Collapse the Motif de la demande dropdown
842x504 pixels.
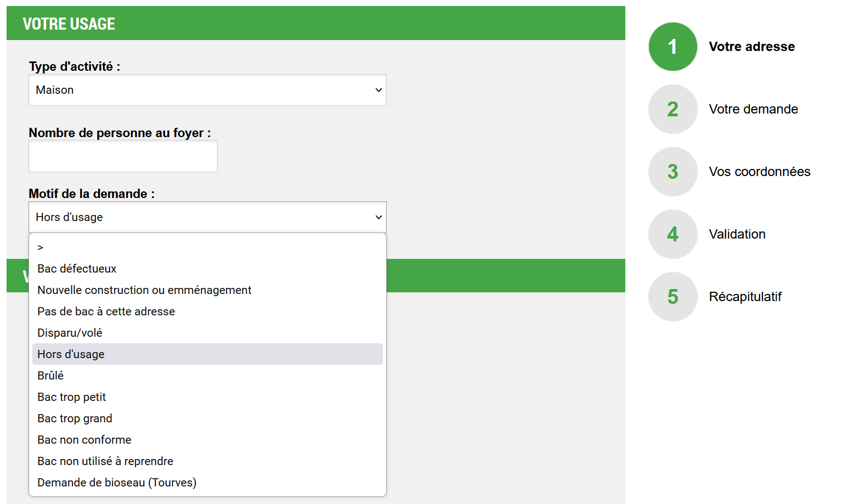coord(207,217)
